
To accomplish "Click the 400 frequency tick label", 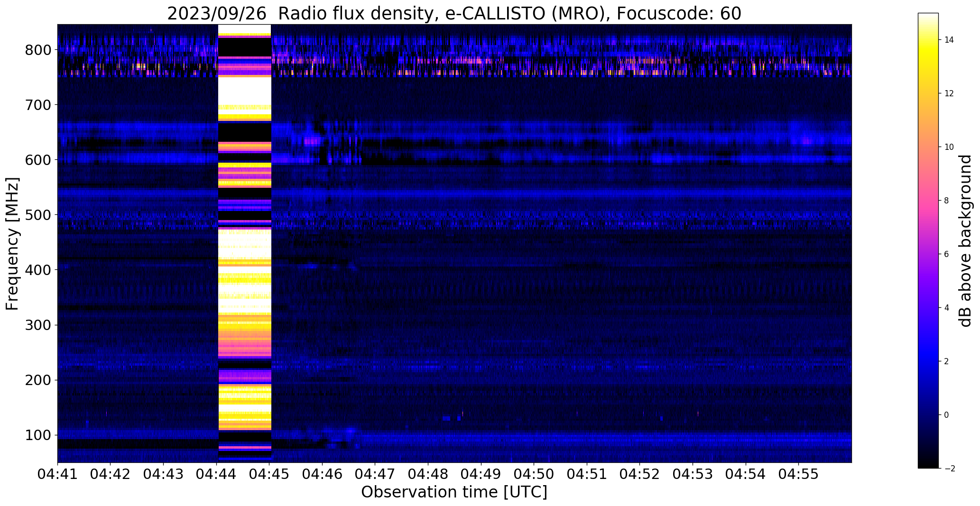I will [38, 270].
